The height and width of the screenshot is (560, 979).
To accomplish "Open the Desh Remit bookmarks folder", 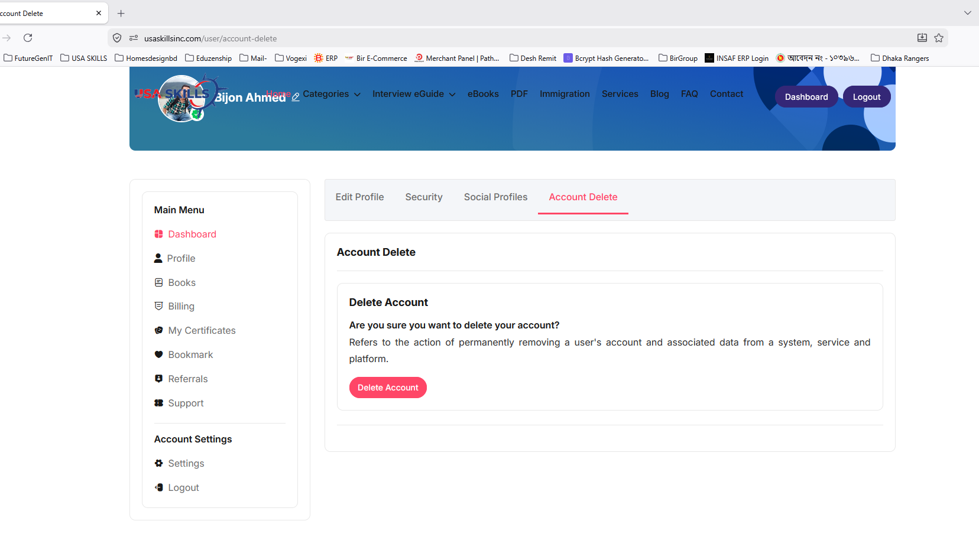I will click(x=533, y=58).
